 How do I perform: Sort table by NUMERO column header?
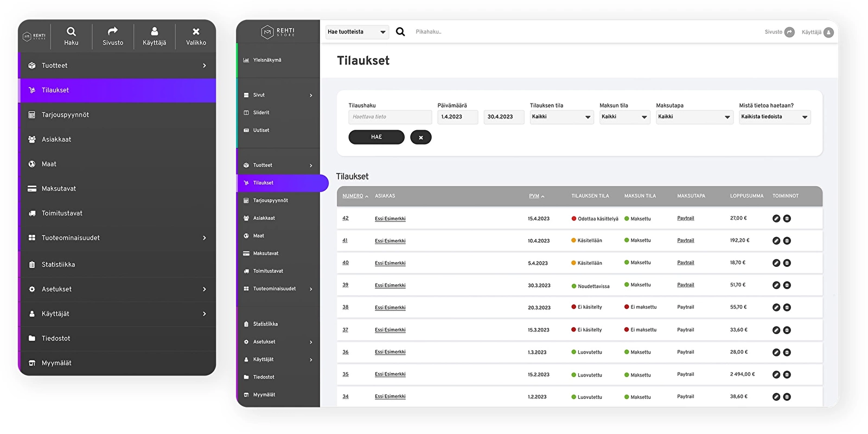point(355,196)
